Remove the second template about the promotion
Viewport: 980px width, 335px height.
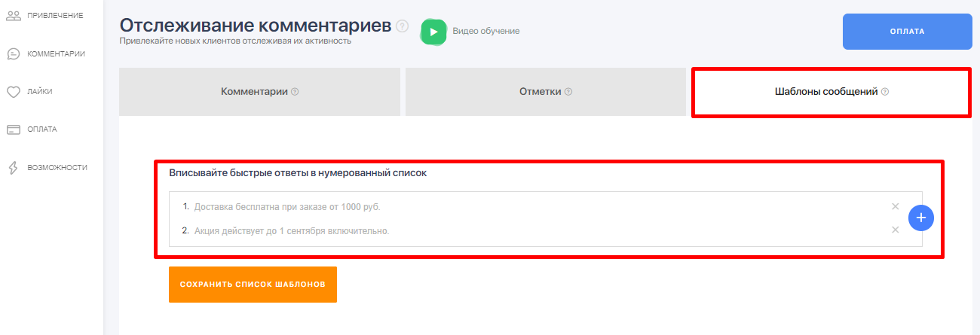(895, 230)
